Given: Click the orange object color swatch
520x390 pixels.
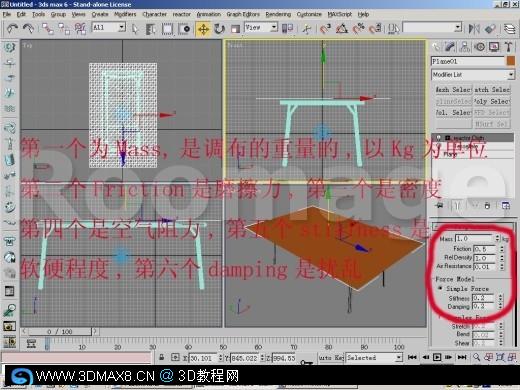Looking at the screenshot, I should [510, 61].
